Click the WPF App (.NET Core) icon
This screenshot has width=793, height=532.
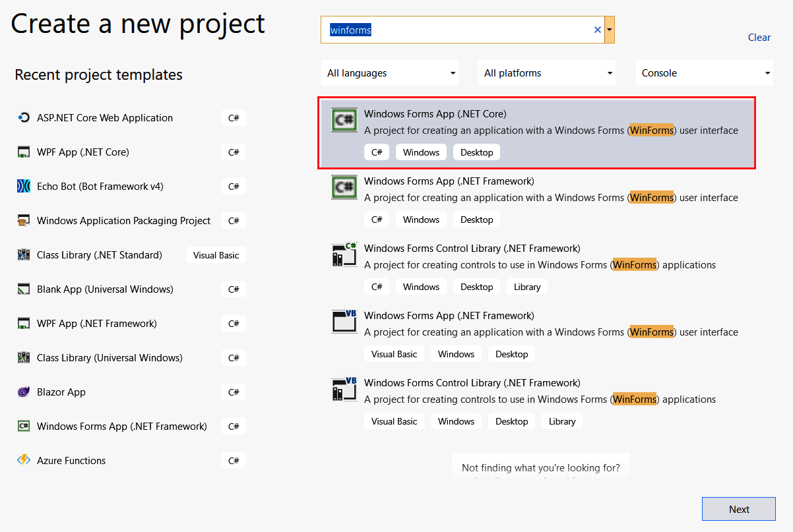point(24,152)
